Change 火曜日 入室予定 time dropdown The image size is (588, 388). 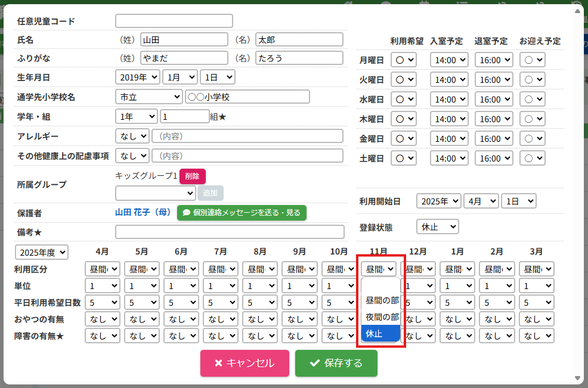click(448, 80)
